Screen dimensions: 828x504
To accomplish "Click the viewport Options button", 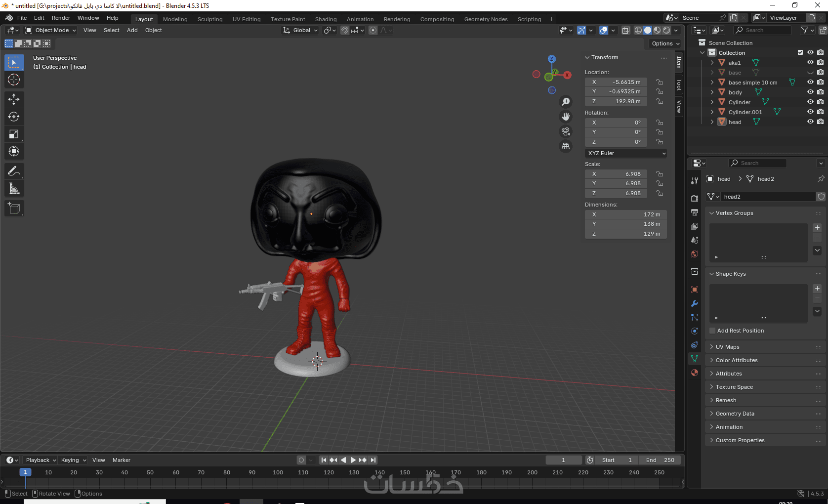I will (665, 43).
